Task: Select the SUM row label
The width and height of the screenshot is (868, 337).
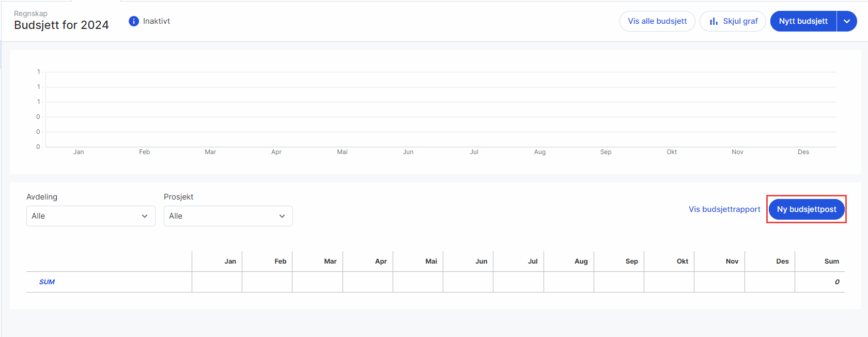Action: pos(47,282)
